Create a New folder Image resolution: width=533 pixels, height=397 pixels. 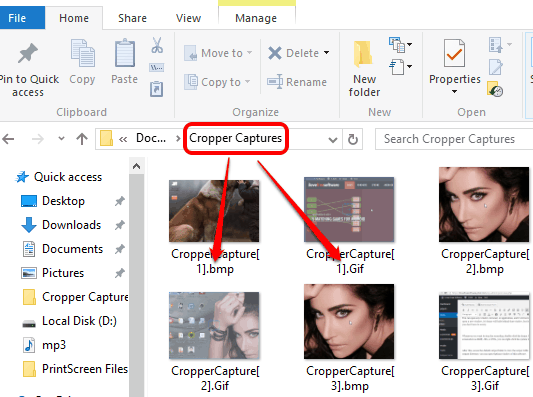[x=364, y=69]
